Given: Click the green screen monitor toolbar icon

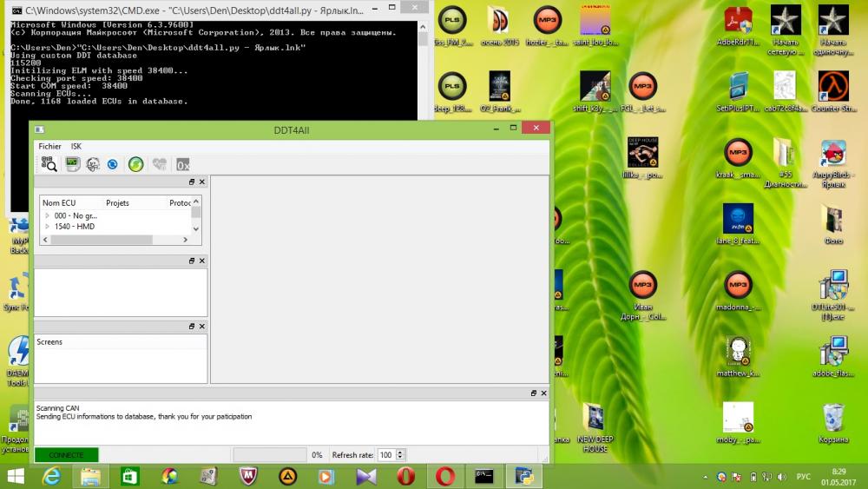Looking at the screenshot, I should 72,164.
